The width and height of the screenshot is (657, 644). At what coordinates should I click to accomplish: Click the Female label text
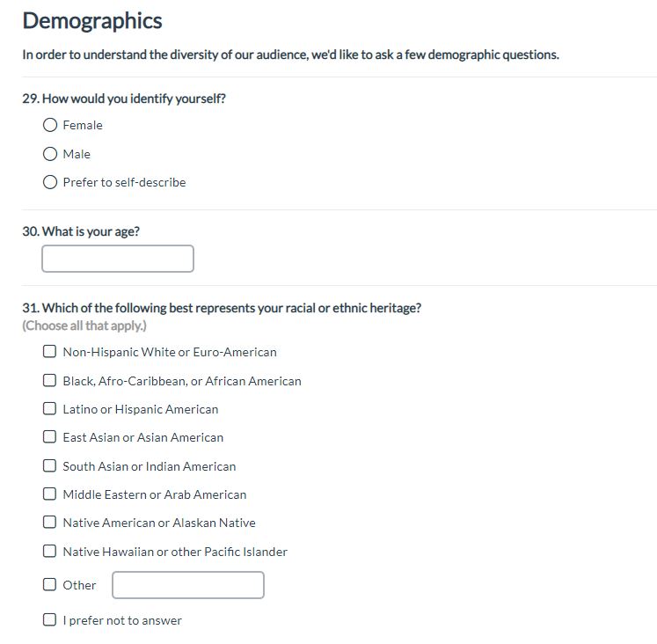pos(83,126)
